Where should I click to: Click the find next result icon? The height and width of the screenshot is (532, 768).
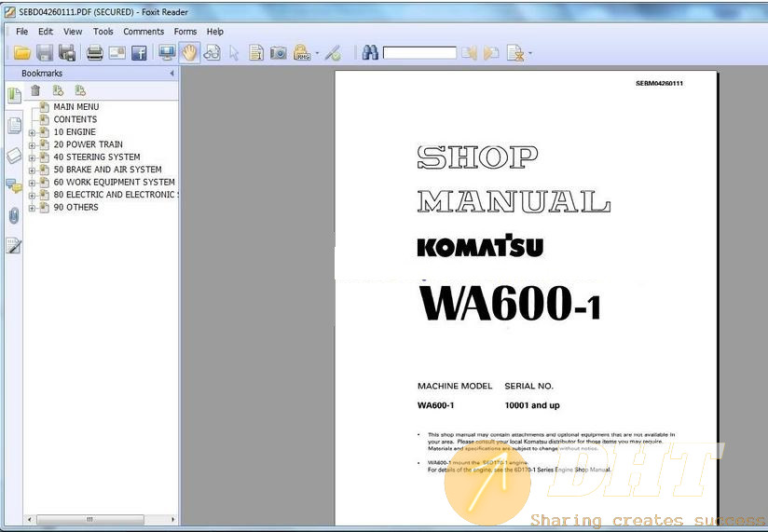pos(491,53)
